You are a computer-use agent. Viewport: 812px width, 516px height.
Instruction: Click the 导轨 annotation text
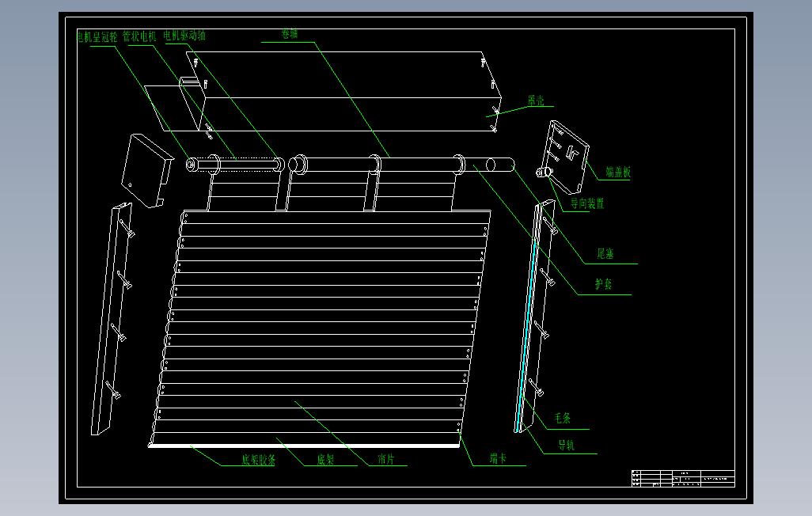(x=566, y=445)
